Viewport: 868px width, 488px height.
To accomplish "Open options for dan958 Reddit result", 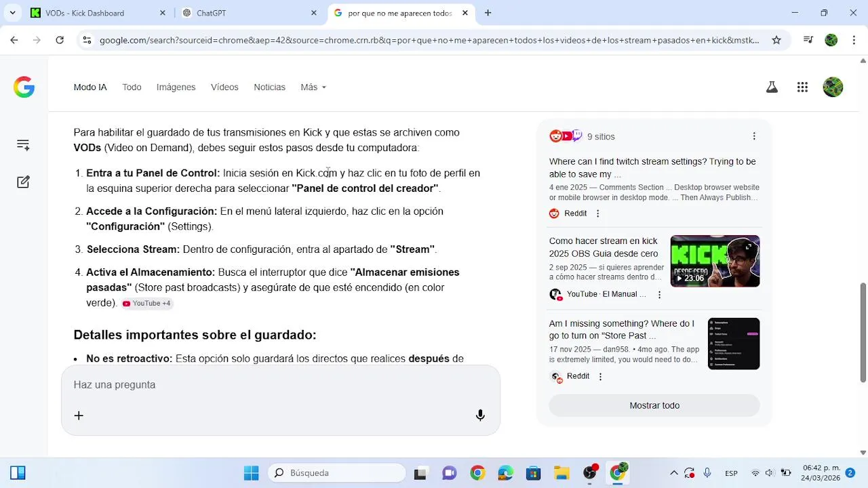I will pos(600,376).
